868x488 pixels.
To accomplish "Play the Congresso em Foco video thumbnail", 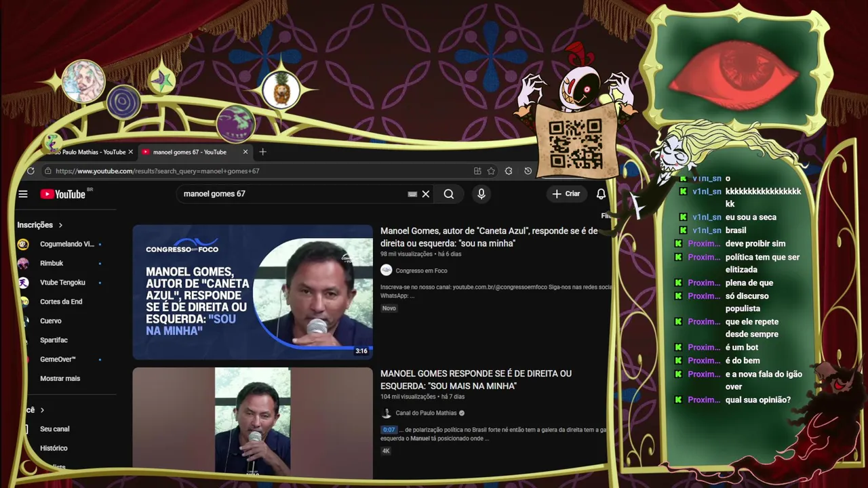I will (253, 292).
